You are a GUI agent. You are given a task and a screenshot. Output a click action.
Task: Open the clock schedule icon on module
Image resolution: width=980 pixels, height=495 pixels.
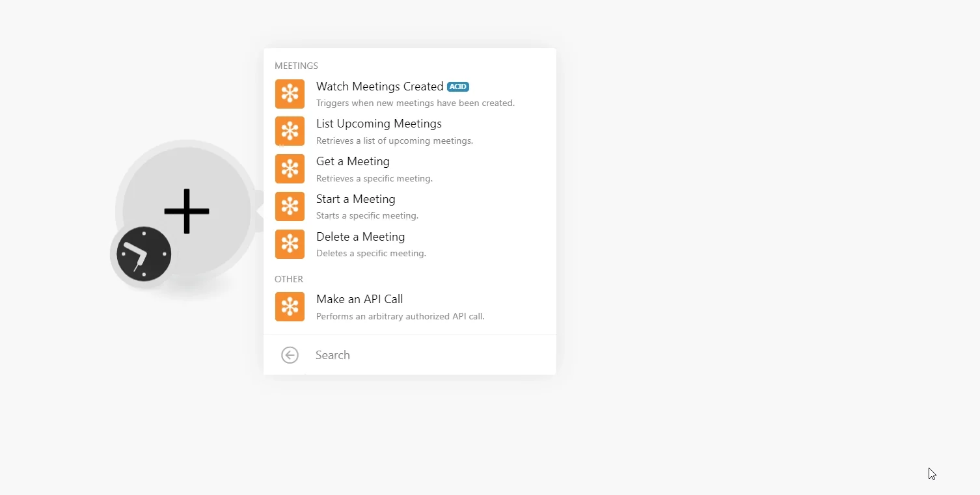point(144,254)
